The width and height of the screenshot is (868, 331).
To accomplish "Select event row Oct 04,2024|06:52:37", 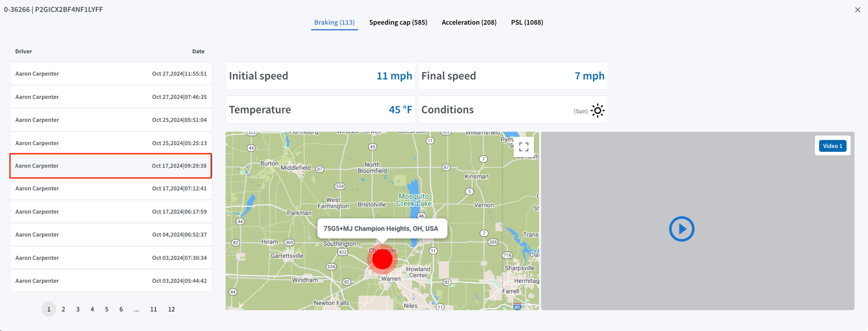I will click(111, 235).
